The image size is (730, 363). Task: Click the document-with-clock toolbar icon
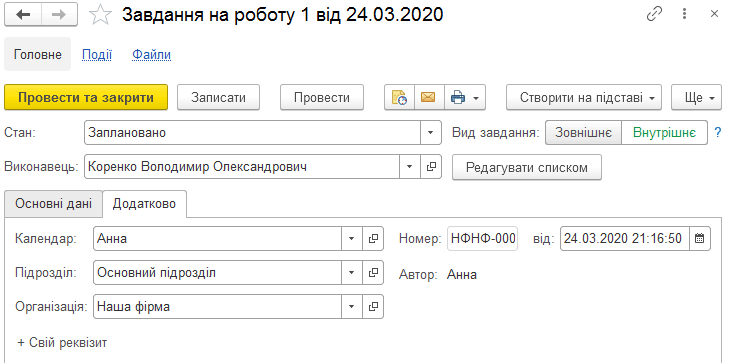[399, 97]
